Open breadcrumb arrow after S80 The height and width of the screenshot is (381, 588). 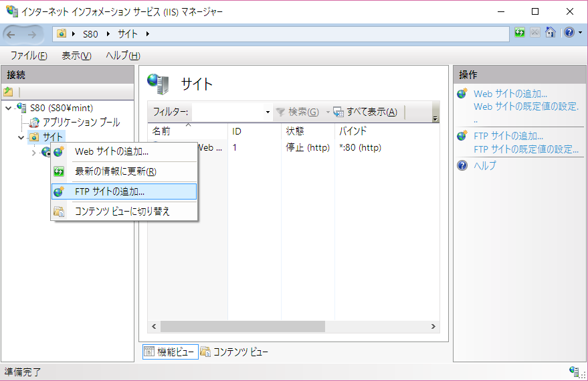point(108,34)
